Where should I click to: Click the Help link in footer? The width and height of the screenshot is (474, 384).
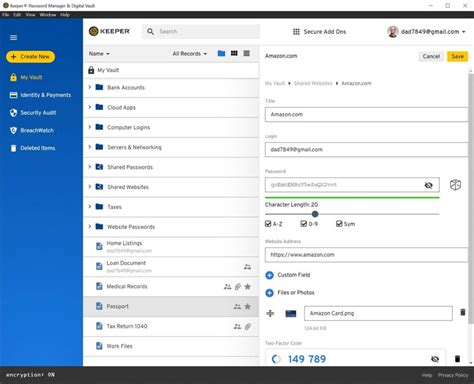click(427, 375)
